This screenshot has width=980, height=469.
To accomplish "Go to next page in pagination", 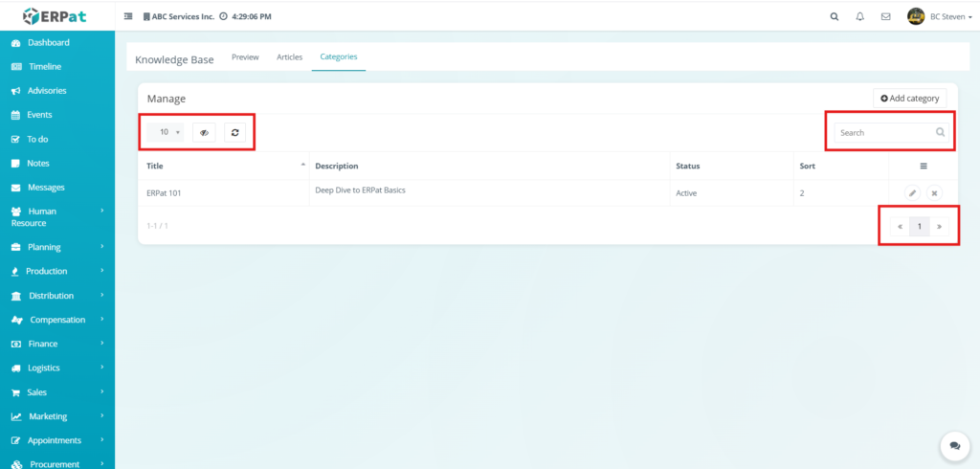I will pyautogui.click(x=940, y=227).
